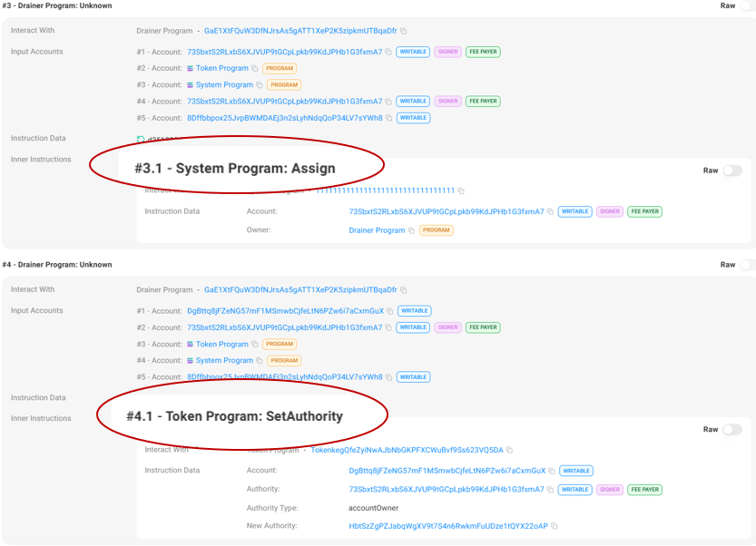Copy the 8Dffbbpox25 account in instruction #3

388,118
